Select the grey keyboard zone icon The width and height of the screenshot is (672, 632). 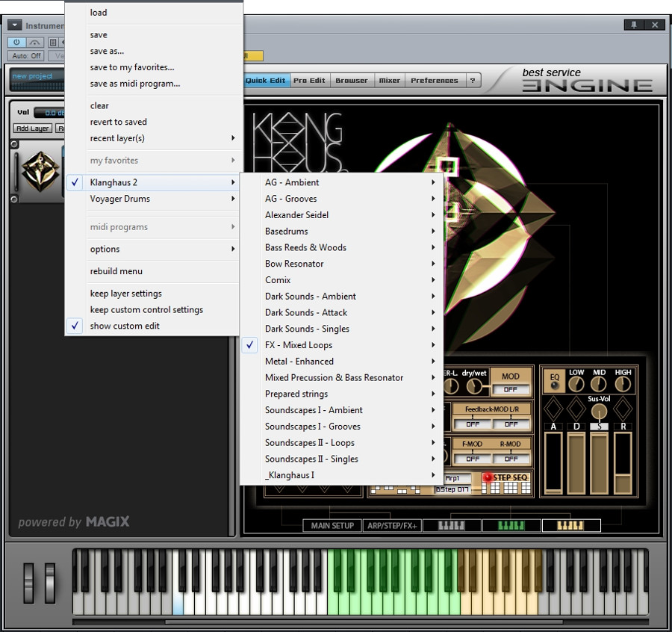451,525
